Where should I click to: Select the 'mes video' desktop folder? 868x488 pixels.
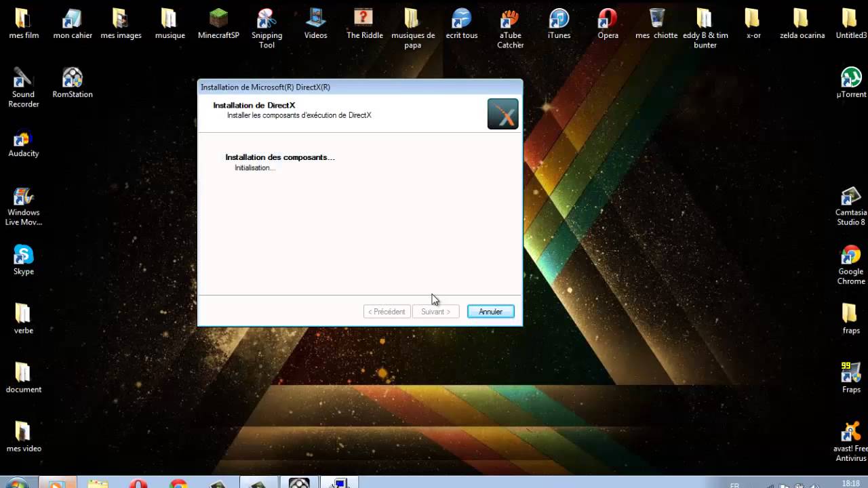pyautogui.click(x=24, y=436)
